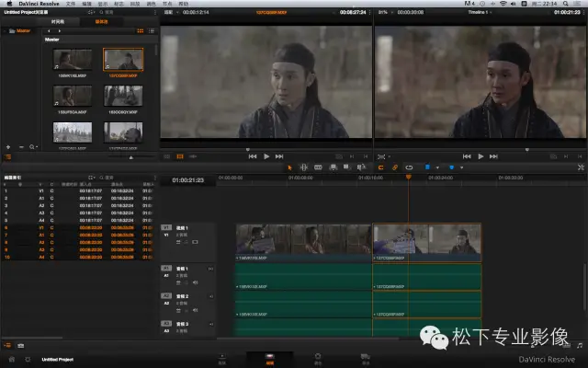Viewport: 588px width, 368px height.
Task: Select the 155UF clip thumbnail
Action: click(x=73, y=96)
